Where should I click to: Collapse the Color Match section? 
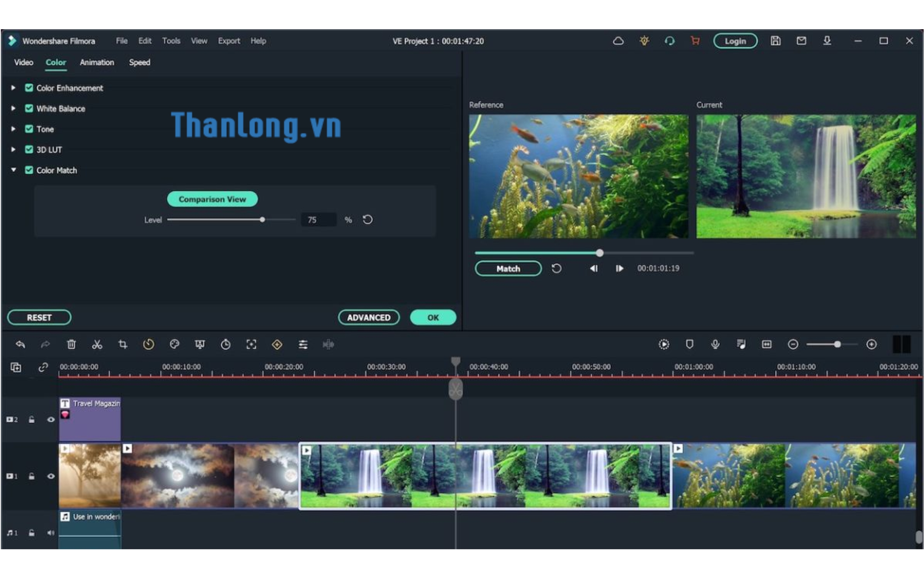(13, 170)
